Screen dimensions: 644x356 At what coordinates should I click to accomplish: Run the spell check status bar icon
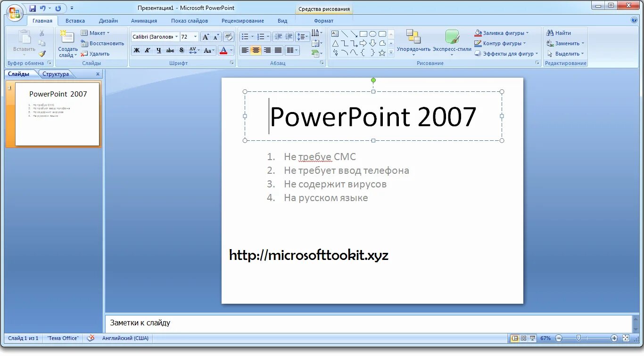[x=91, y=338]
